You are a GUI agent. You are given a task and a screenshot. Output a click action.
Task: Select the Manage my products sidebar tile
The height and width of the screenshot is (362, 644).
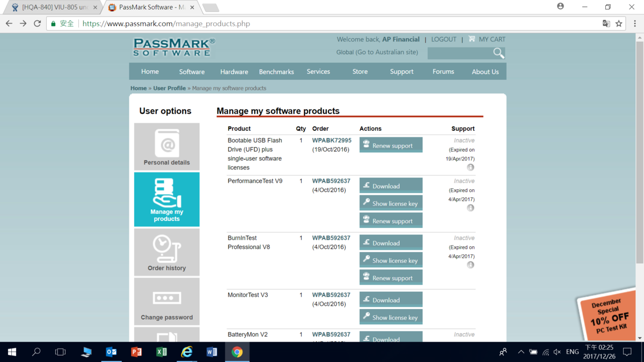167,199
